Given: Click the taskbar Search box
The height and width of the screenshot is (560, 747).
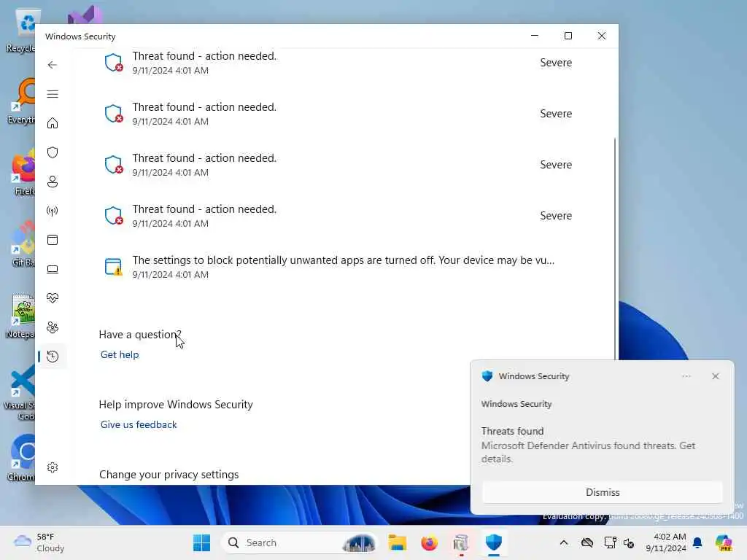Looking at the screenshot, I should 299,542.
